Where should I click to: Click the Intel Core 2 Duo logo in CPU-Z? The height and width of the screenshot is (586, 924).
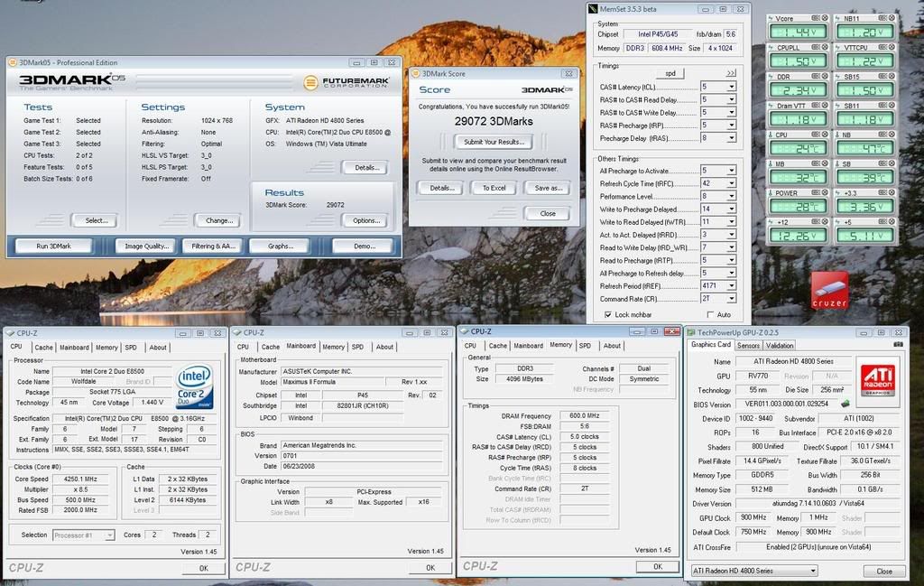click(194, 387)
